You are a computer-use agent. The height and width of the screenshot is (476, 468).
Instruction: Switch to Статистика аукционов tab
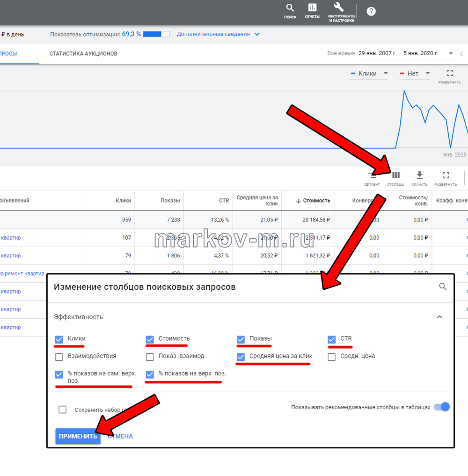83,54
